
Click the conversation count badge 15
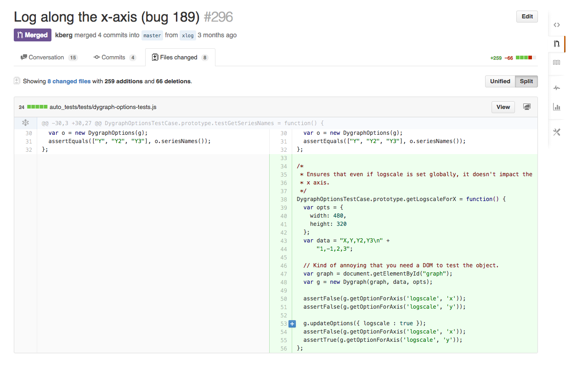point(73,57)
